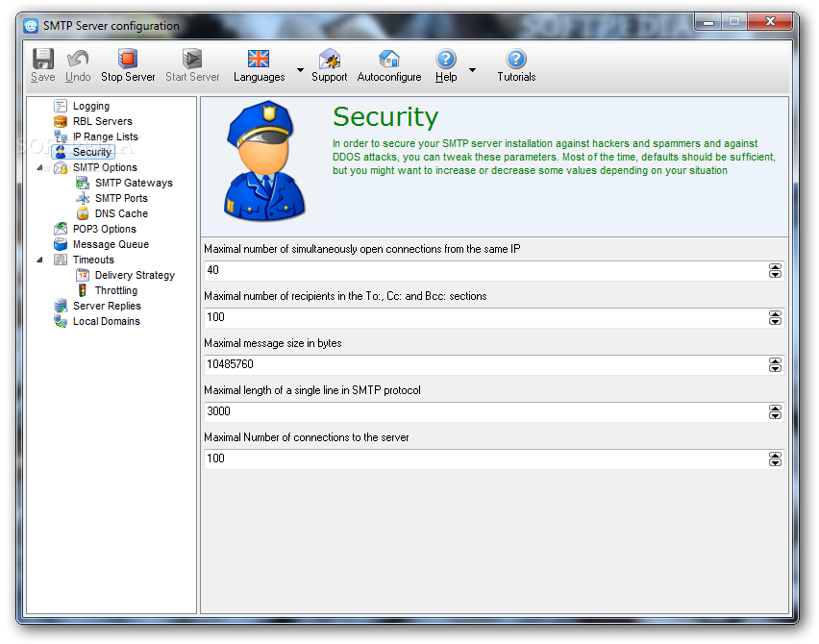Adjust same-IP connections spinner
This screenshot has width=819, height=644.
(x=775, y=270)
